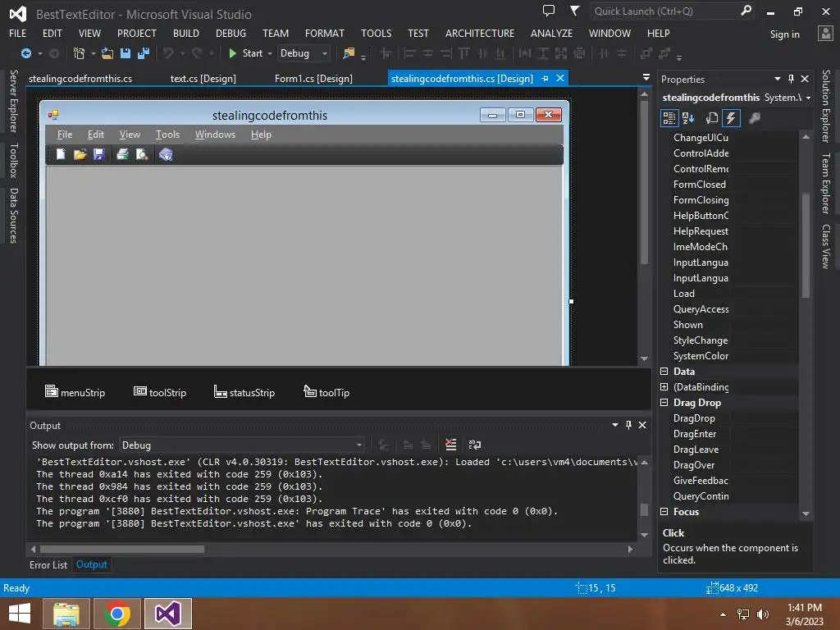Image resolution: width=840 pixels, height=630 pixels.
Task: Open Chrome from the Windows taskbar
Action: [x=116, y=614]
